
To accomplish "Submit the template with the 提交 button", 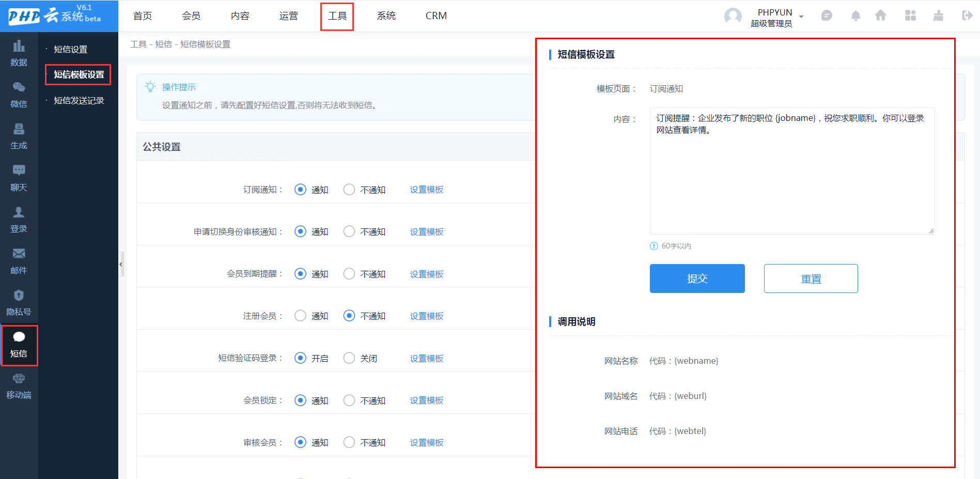I will (x=697, y=279).
